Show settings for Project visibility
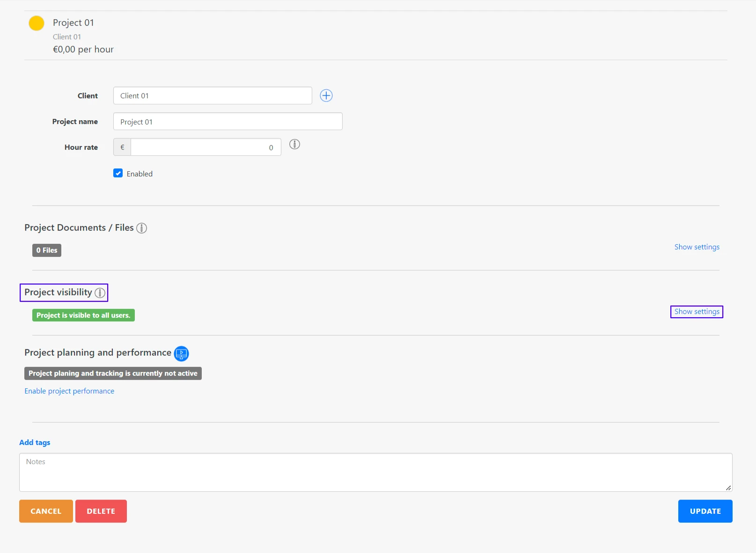This screenshot has width=756, height=553. (697, 311)
